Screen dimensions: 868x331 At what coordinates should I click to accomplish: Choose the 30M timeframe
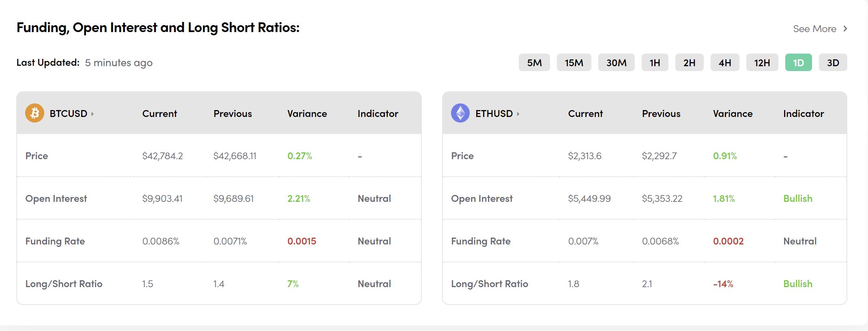[616, 63]
